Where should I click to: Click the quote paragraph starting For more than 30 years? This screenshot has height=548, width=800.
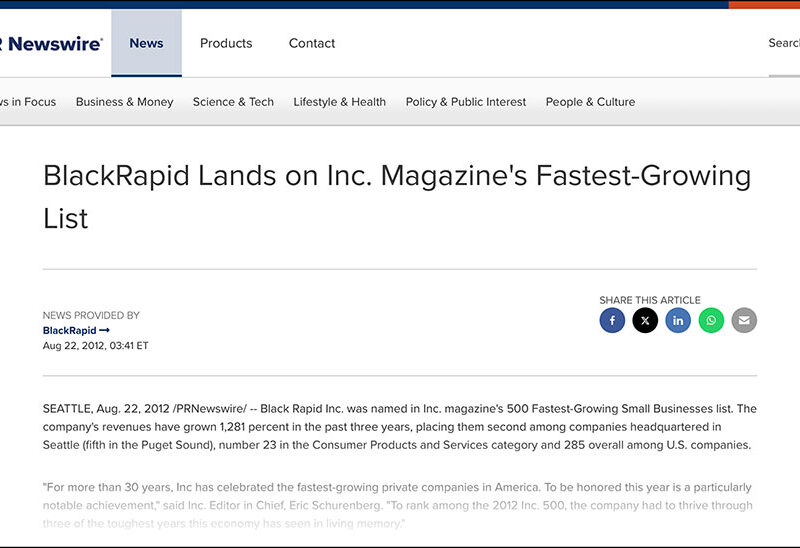pyautogui.click(x=397, y=505)
